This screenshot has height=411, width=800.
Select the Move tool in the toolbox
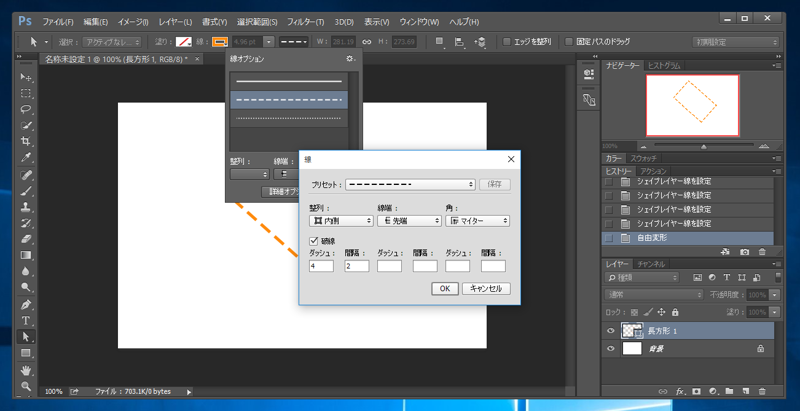26,78
